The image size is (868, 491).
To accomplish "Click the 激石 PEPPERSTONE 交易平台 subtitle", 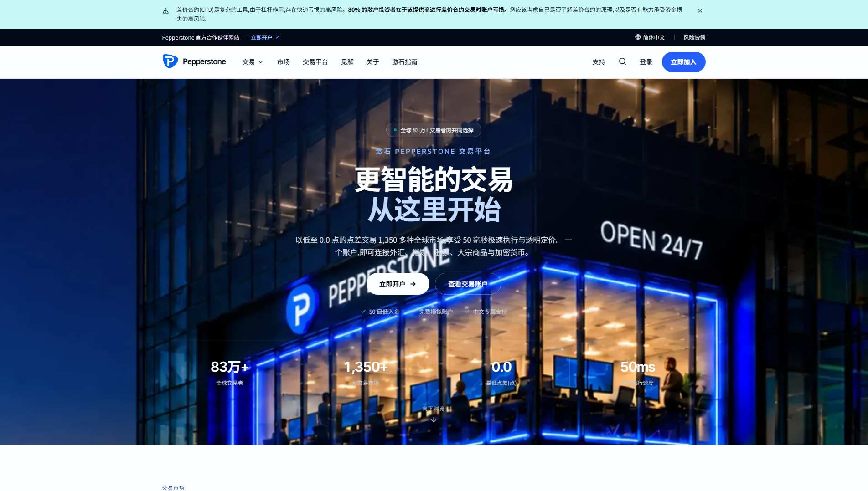I will point(434,151).
